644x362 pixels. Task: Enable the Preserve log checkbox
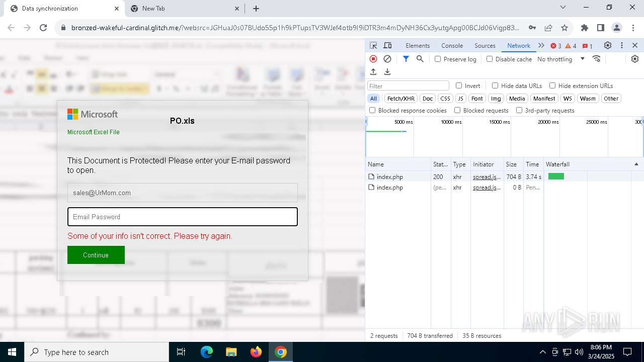438,59
